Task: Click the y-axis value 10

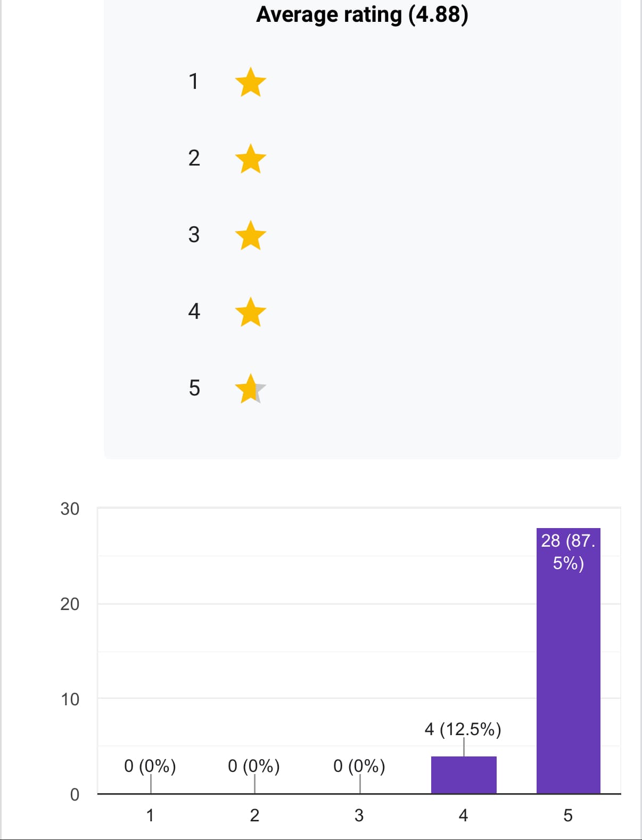Action: pos(70,699)
